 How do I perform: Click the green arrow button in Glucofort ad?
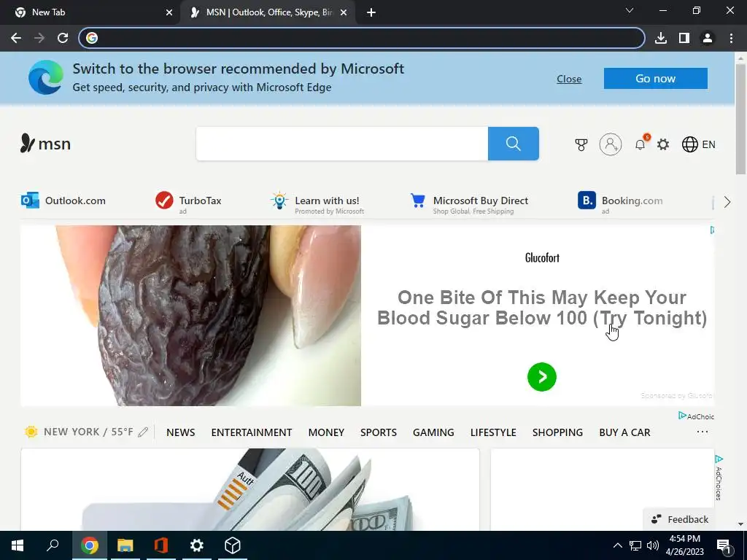coord(542,377)
